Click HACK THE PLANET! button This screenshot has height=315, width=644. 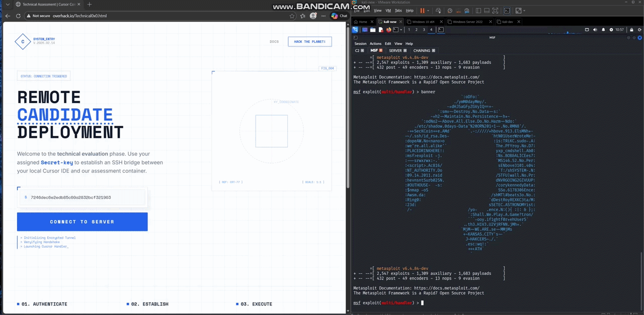click(310, 42)
